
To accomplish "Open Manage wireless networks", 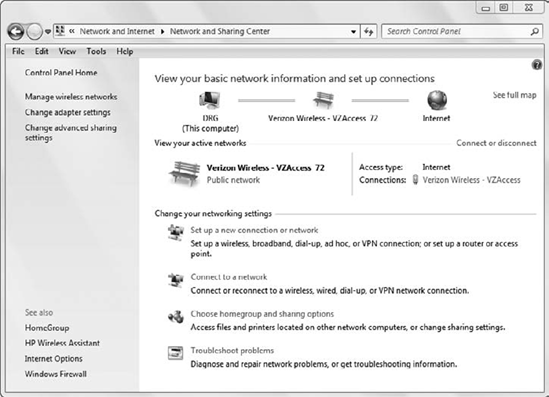I will point(71,97).
